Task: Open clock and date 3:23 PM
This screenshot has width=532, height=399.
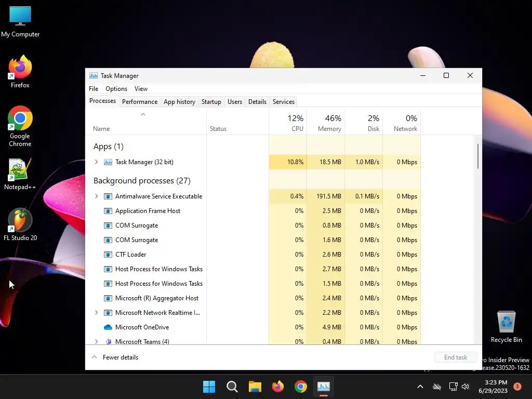Action: [x=493, y=387]
